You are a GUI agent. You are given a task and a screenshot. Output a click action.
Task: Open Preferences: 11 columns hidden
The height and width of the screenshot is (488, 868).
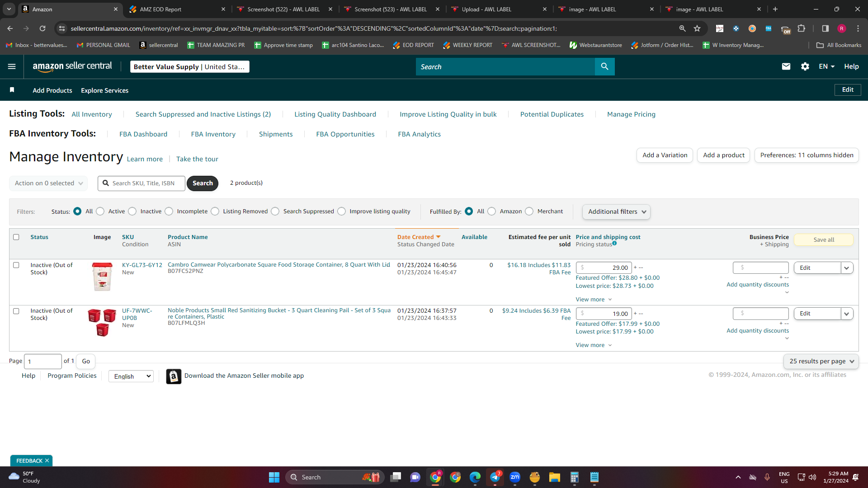(807, 155)
